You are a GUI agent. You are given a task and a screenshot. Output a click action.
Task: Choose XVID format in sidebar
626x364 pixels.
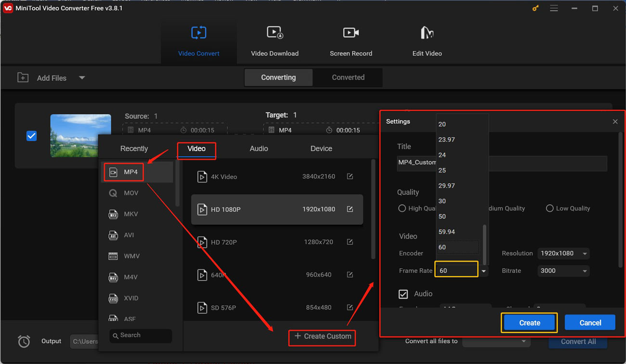click(137, 298)
